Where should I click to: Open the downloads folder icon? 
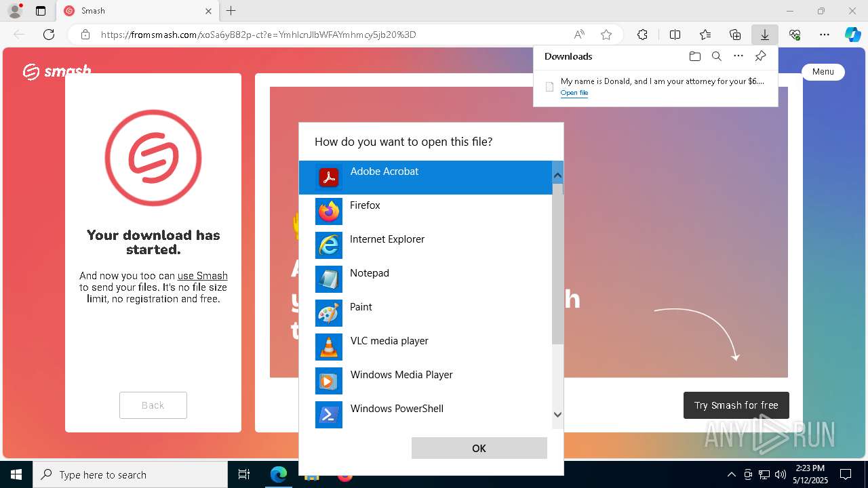(694, 56)
